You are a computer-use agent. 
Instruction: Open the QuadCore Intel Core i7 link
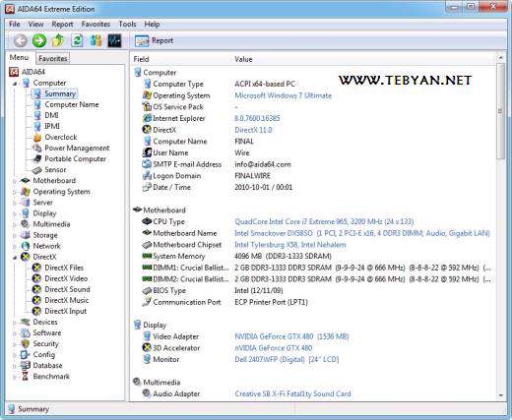click(324, 221)
